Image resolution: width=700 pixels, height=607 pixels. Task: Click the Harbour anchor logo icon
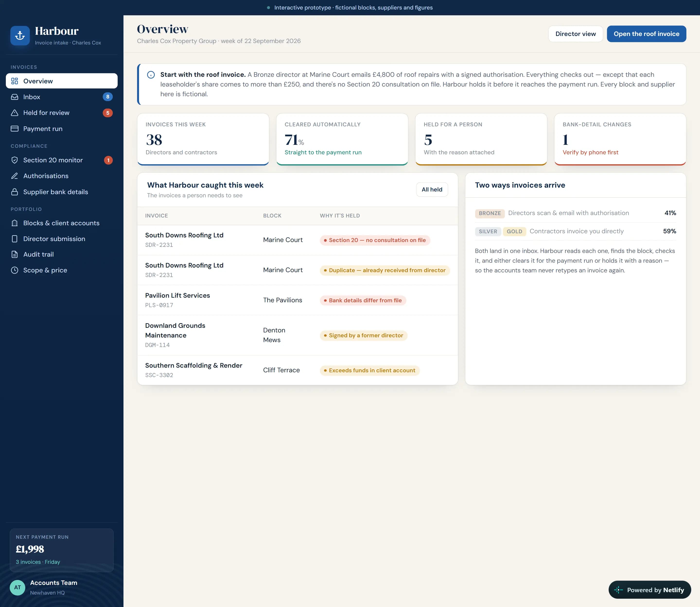20,35
